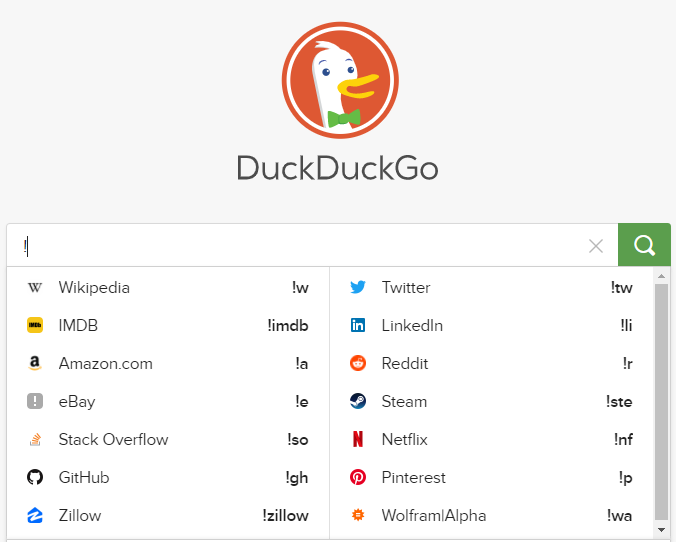The image size is (676, 542).
Task: Click the LinkedIn icon
Action: (x=358, y=325)
